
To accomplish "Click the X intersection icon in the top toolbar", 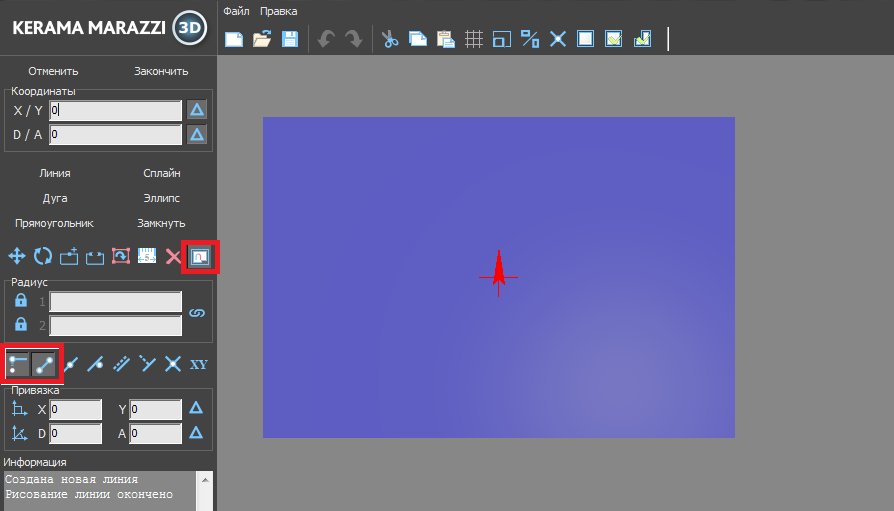I will (x=558, y=39).
